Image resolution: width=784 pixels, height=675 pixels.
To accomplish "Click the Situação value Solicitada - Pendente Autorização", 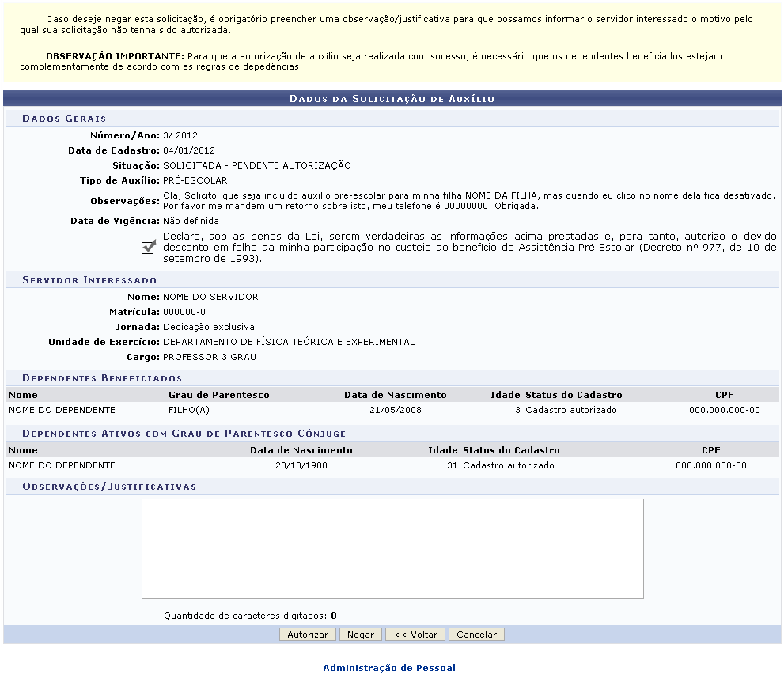I will (x=257, y=165).
